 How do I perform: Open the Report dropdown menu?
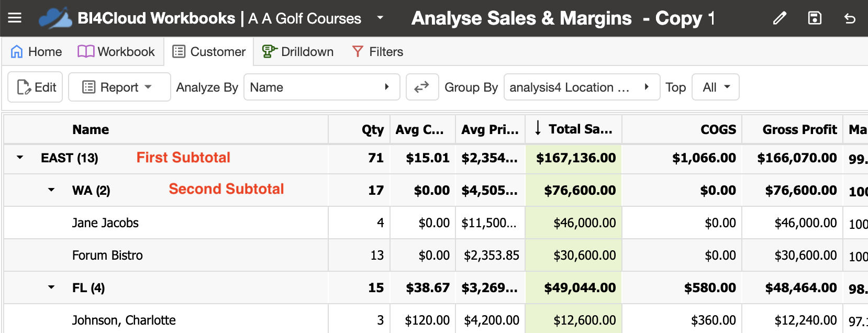pyautogui.click(x=119, y=87)
